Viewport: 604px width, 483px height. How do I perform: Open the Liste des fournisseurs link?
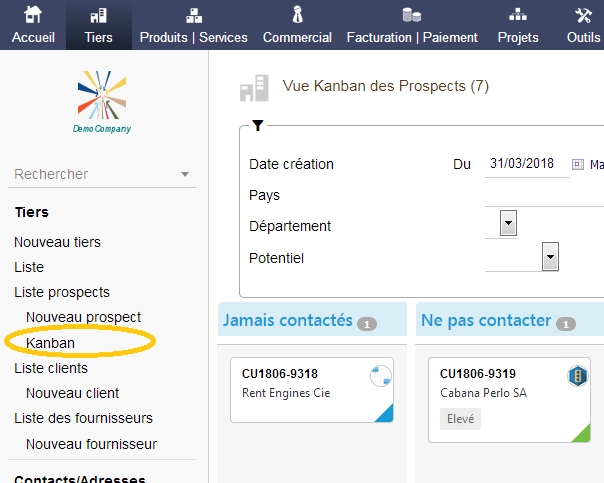[x=83, y=418]
